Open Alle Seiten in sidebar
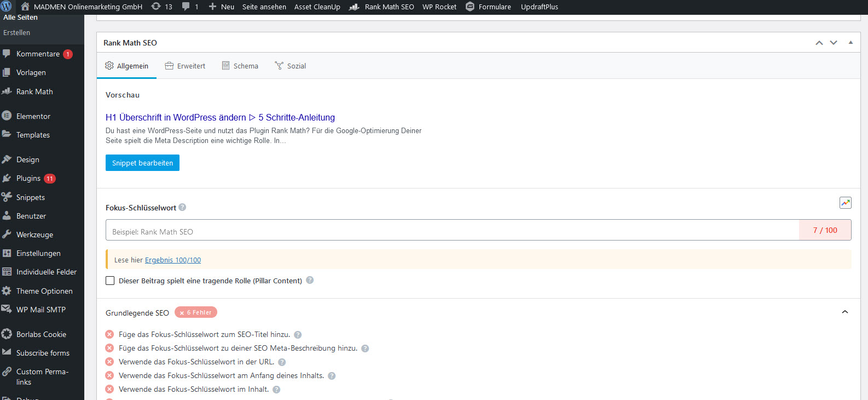The image size is (868, 400). click(20, 18)
